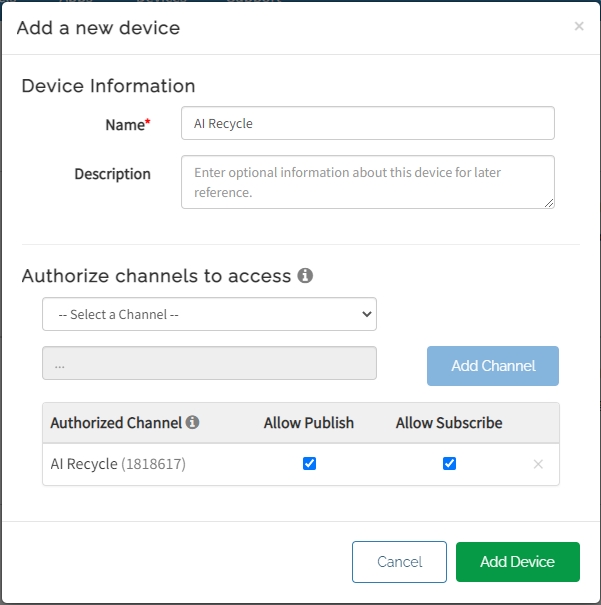Focus the Name field containing AI Recycle
601x605 pixels.
point(367,124)
